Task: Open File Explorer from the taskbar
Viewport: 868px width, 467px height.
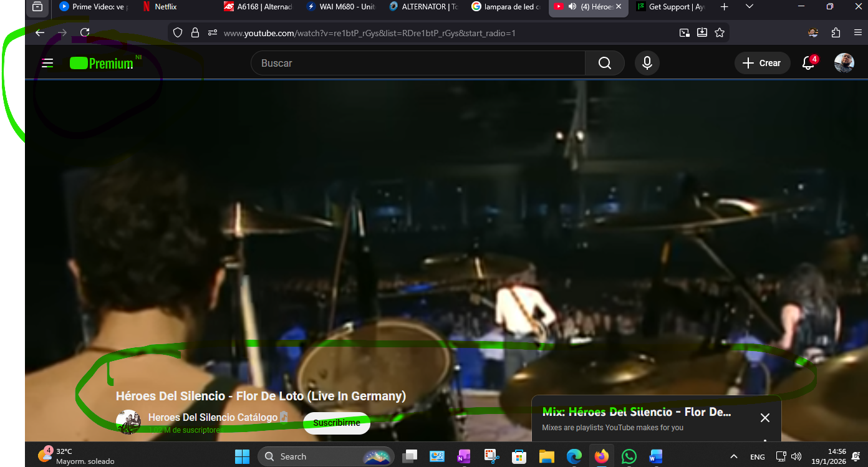Action: point(546,456)
